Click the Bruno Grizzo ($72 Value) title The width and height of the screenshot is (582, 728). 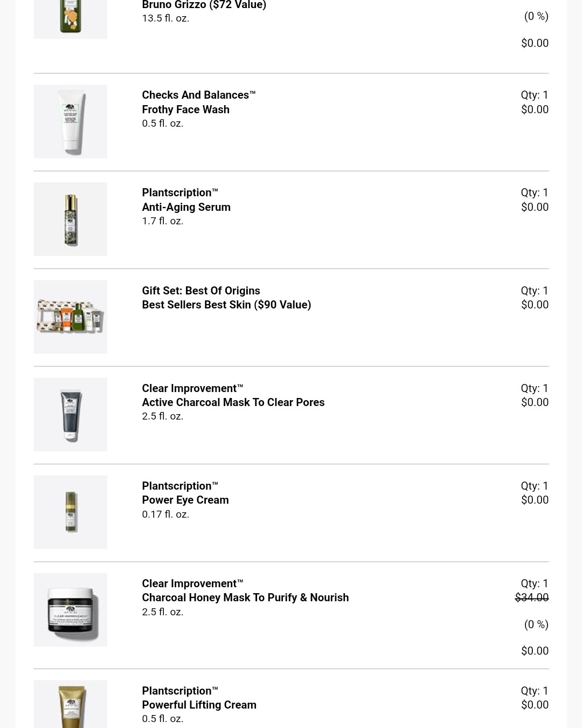204,5
